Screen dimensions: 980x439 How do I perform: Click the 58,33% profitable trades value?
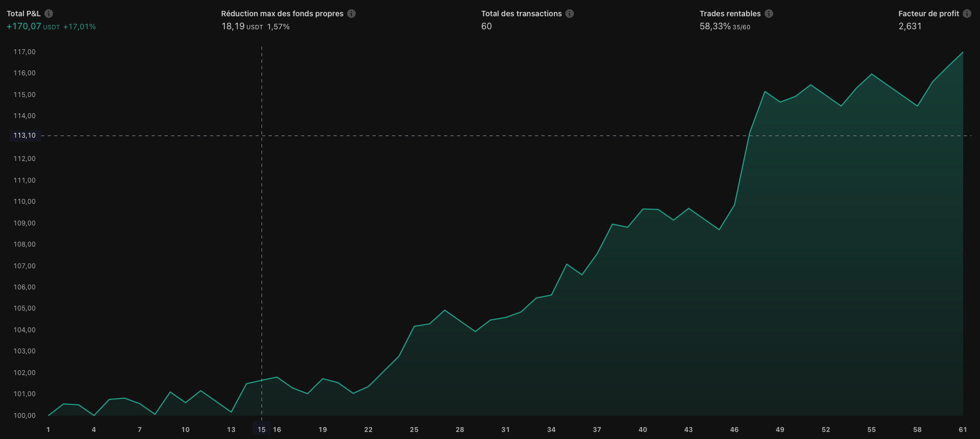coord(715,27)
